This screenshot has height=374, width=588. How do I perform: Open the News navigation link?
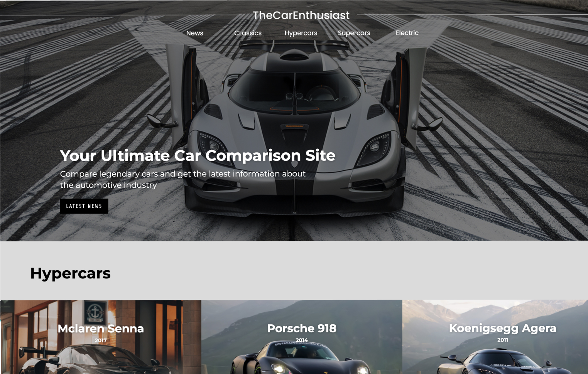tap(194, 33)
